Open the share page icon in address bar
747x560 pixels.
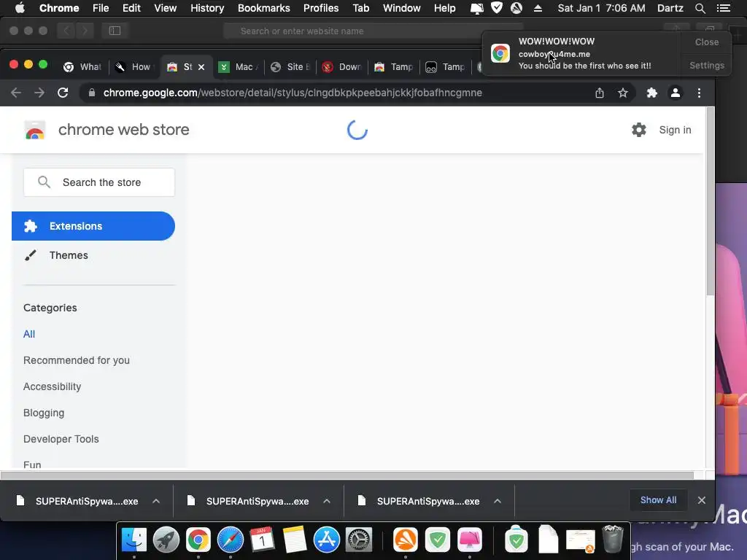tap(600, 93)
